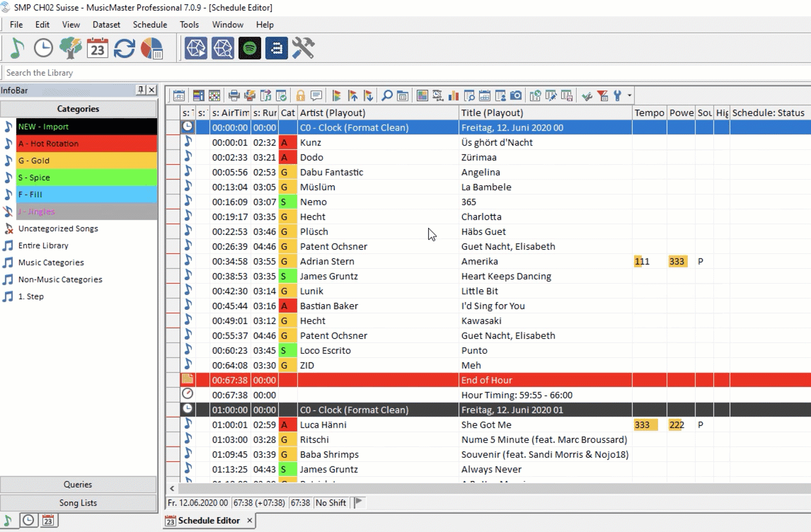Image resolution: width=811 pixels, height=532 pixels.
Task: Select the Adrian Stern row artist cell
Action: pos(378,262)
